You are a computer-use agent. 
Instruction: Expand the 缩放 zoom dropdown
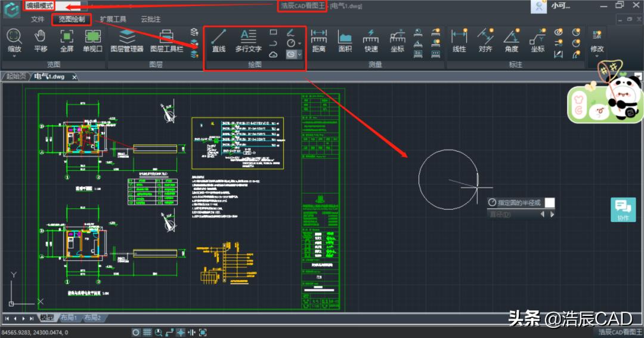14,56
